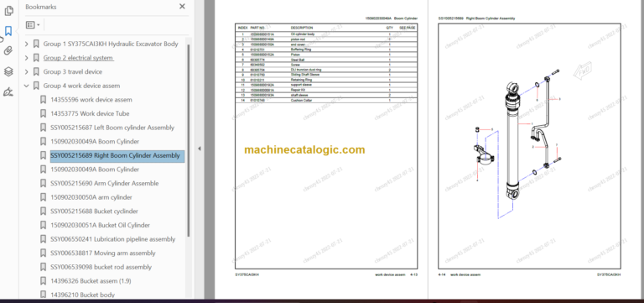The height and width of the screenshot is (303, 644).
Task: Click bookmark icon beside SSY005215690 Arm Cylinder Assemble
Action: [x=43, y=183]
